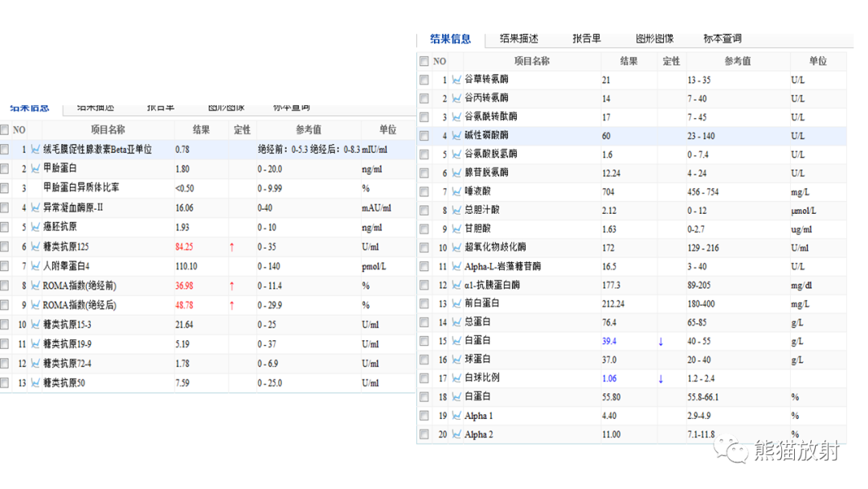Go to the 标本查询 tab

click(723, 39)
